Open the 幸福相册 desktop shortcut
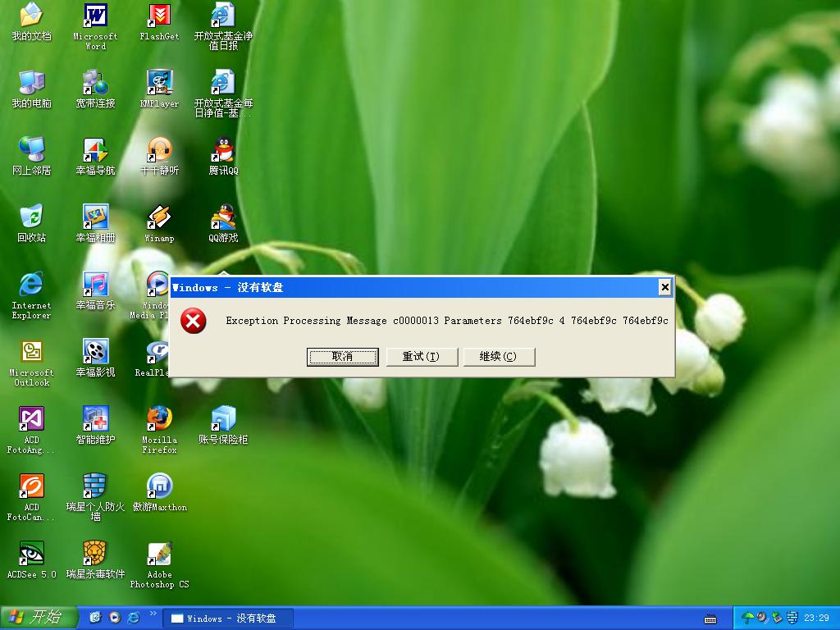The height and width of the screenshot is (630, 840). pyautogui.click(x=95, y=223)
